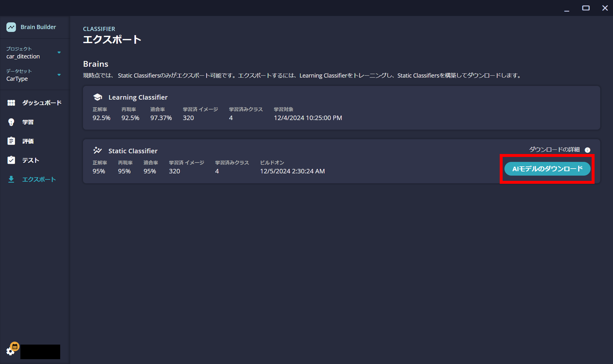The width and height of the screenshot is (613, 364).
Task: Open the 評価 section
Action: pos(35,141)
